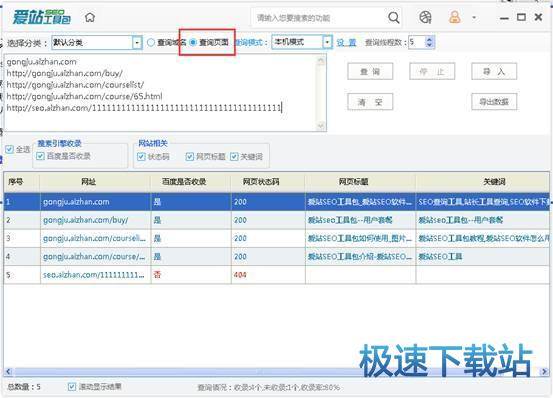
Task: Toggle the 滚动显示结果 checkbox
Action: (72, 387)
